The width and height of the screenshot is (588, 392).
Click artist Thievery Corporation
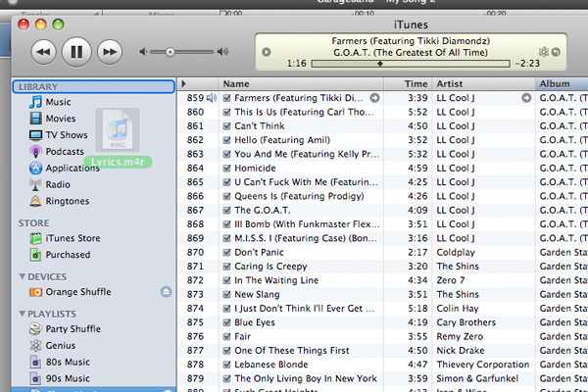click(x=483, y=365)
